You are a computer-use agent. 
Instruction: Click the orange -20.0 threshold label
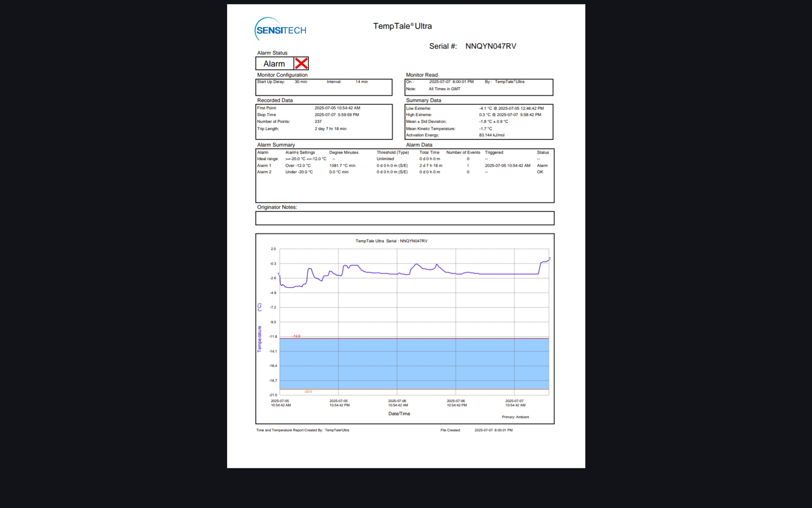coord(308,392)
